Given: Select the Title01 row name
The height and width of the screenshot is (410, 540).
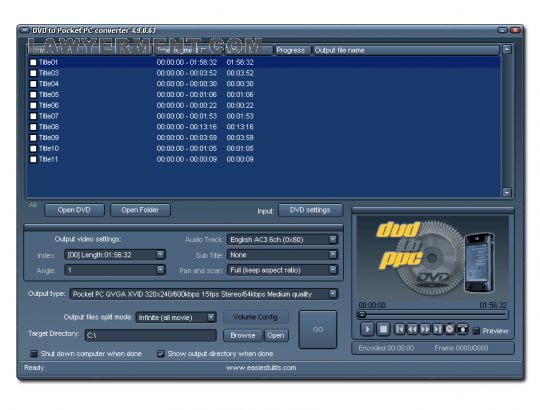Looking at the screenshot, I should pos(48,62).
